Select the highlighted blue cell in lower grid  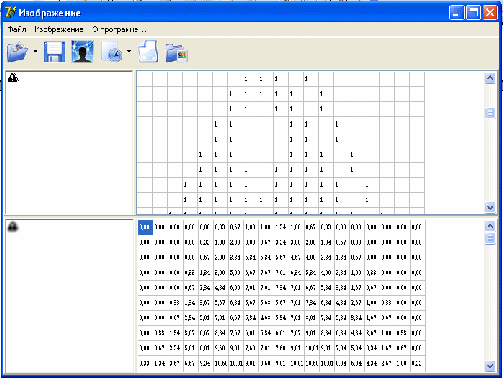pos(145,227)
